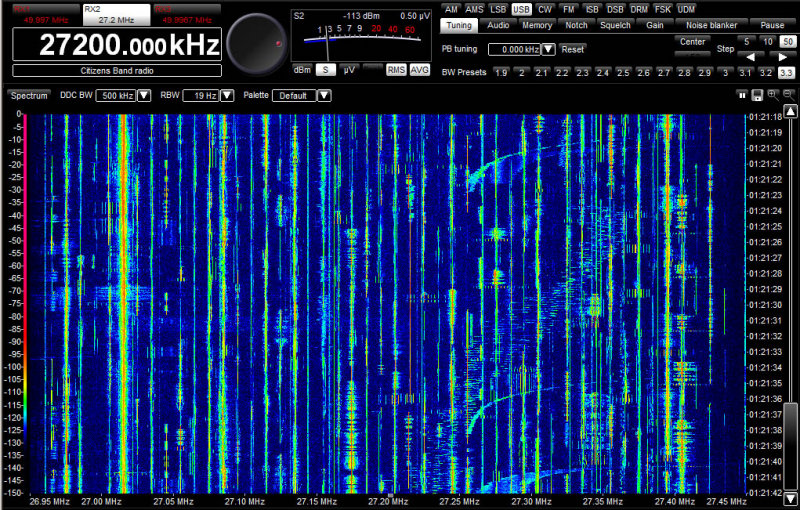800x510 pixels.
Task: Select the RX1 receiver tab
Action: pos(45,15)
